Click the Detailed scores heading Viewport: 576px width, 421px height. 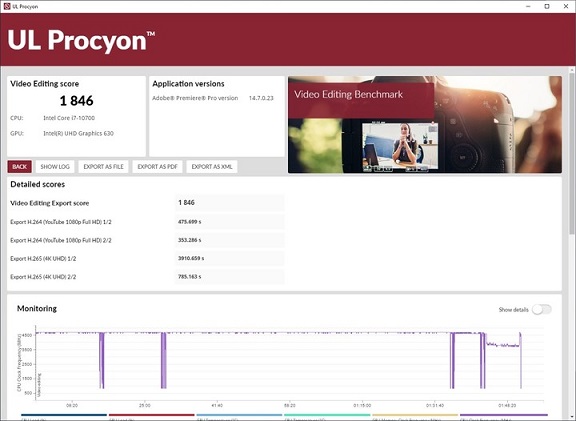(x=37, y=184)
